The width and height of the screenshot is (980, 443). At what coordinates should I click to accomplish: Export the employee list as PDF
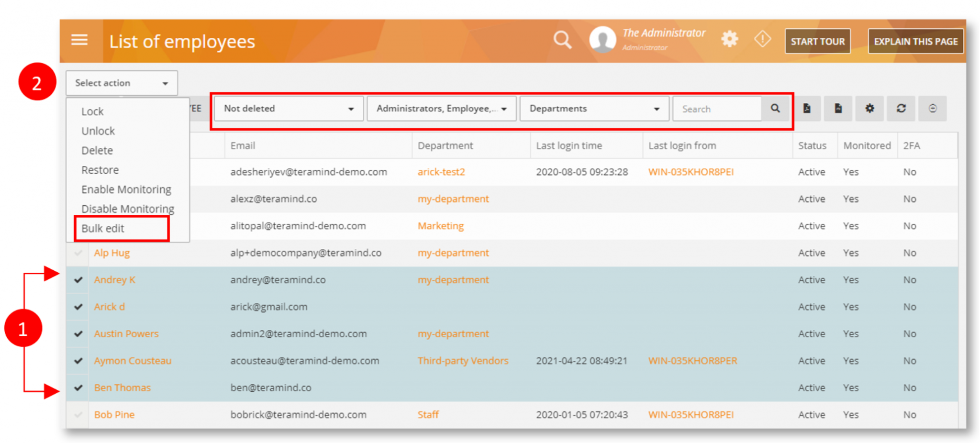click(808, 109)
